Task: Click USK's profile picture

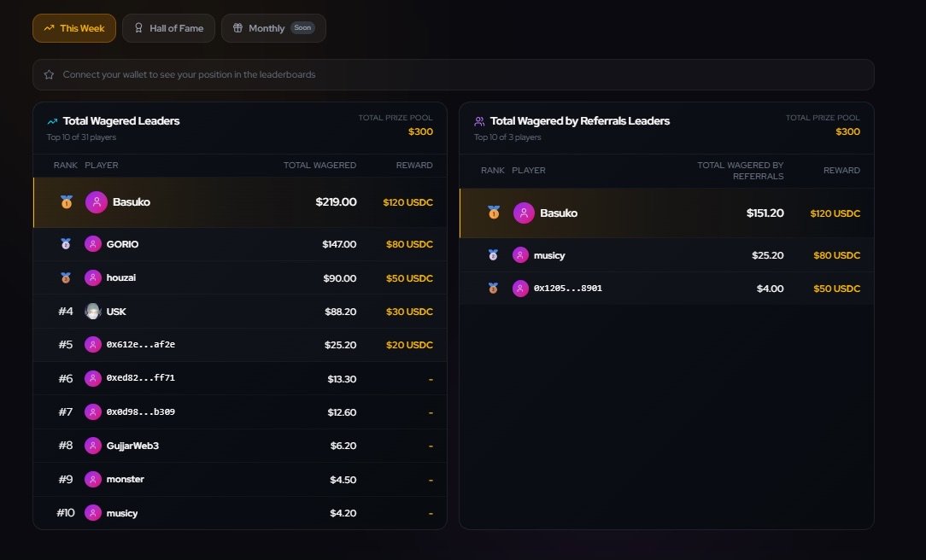Action: tap(93, 311)
